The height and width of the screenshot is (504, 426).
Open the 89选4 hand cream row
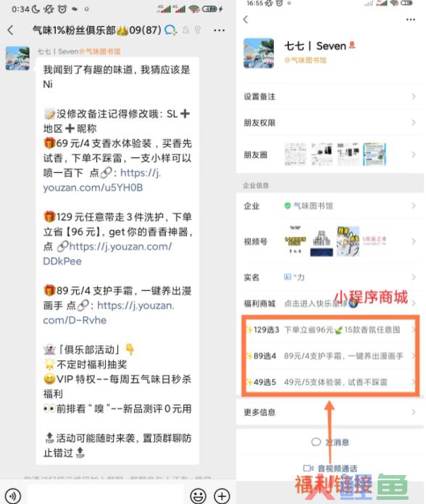[x=330, y=356]
